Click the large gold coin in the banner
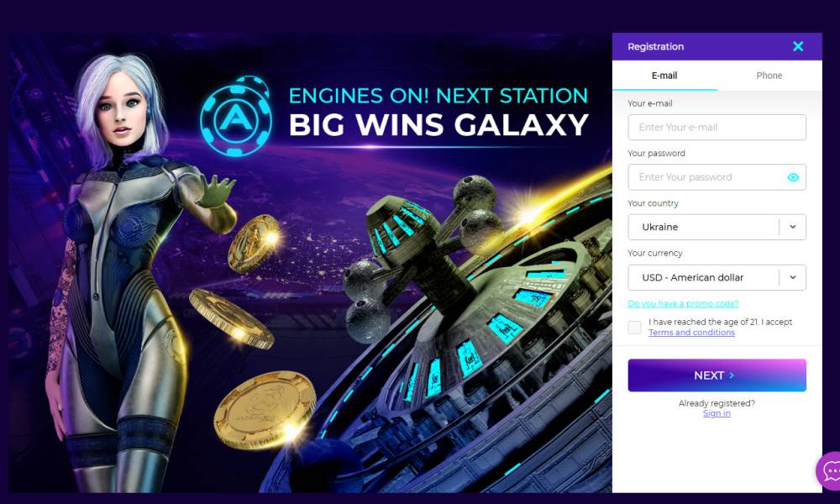The width and height of the screenshot is (840, 504). coord(265,410)
